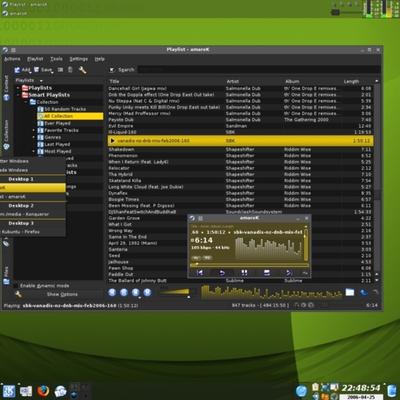400x400 pixels.
Task: Click the third blue playback button in bottom toolbar
Action: (x=136, y=293)
